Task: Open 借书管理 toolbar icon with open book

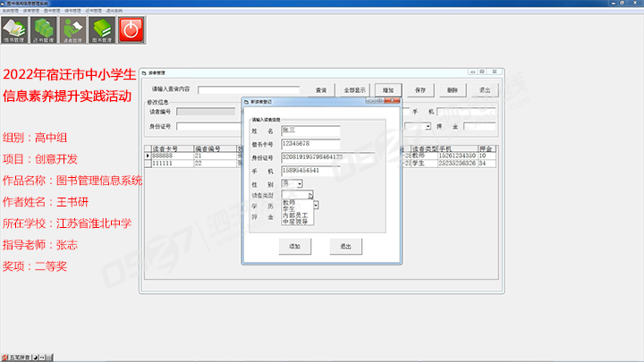Action: pyautogui.click(x=15, y=30)
